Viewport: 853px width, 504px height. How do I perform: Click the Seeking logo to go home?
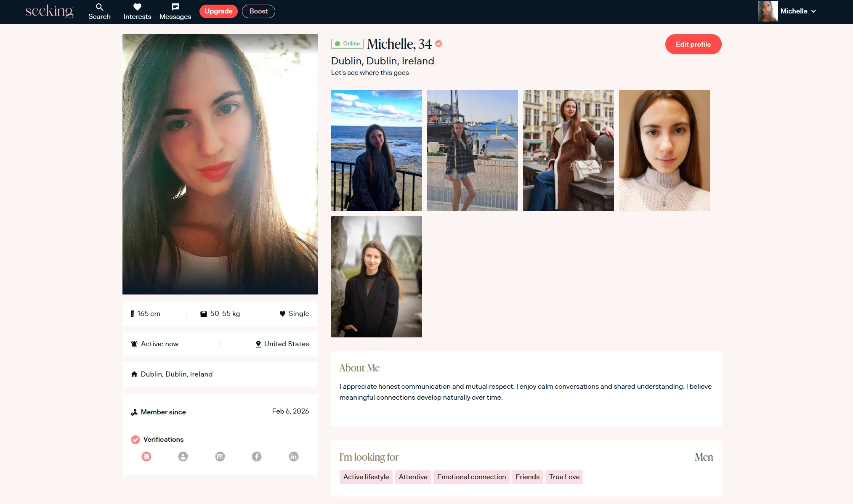click(x=49, y=11)
